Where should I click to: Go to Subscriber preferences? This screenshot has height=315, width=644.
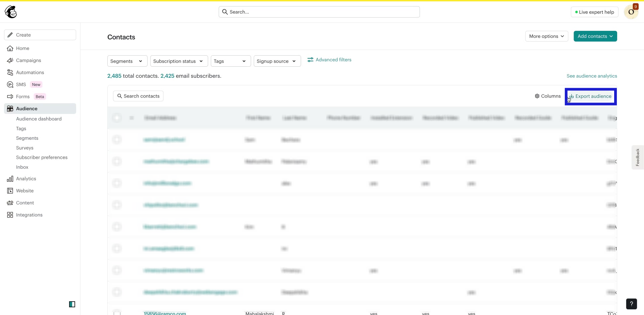click(x=42, y=157)
